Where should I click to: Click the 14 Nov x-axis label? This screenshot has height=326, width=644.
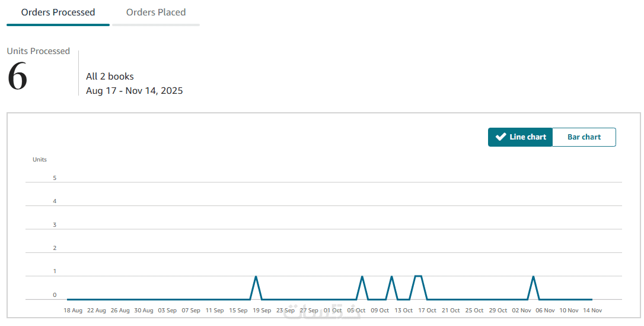point(592,311)
